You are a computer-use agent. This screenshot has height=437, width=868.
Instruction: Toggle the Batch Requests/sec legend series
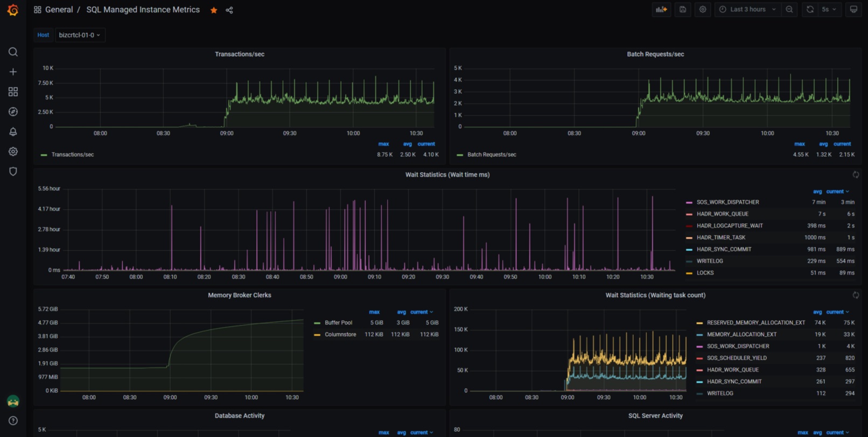point(492,154)
